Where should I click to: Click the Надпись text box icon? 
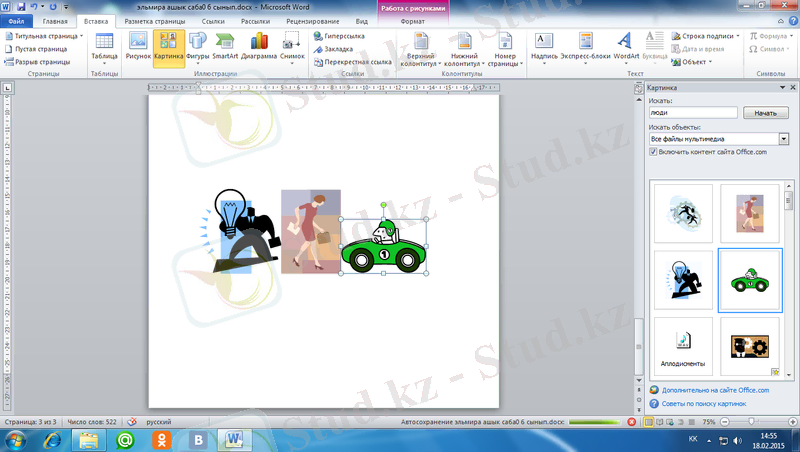pyautogui.click(x=544, y=46)
